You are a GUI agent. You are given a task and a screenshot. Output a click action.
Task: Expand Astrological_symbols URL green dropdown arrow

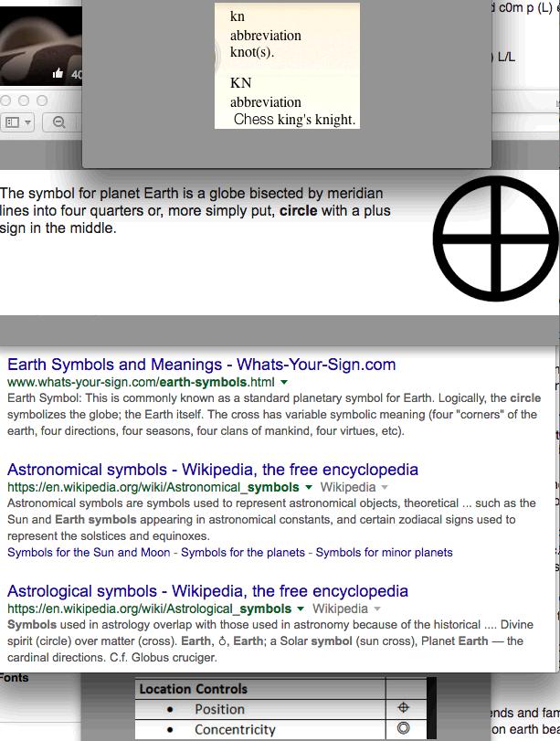click(x=301, y=609)
